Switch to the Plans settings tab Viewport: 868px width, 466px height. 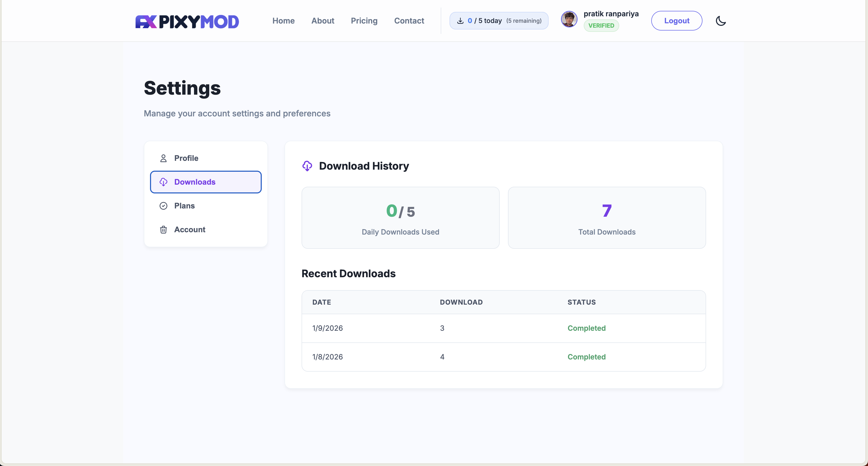(184, 206)
